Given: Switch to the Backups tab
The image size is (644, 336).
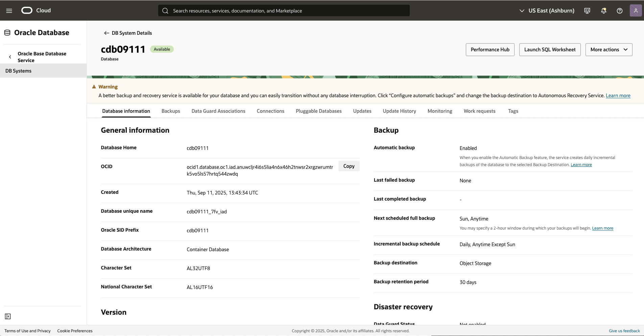Looking at the screenshot, I should [x=171, y=111].
